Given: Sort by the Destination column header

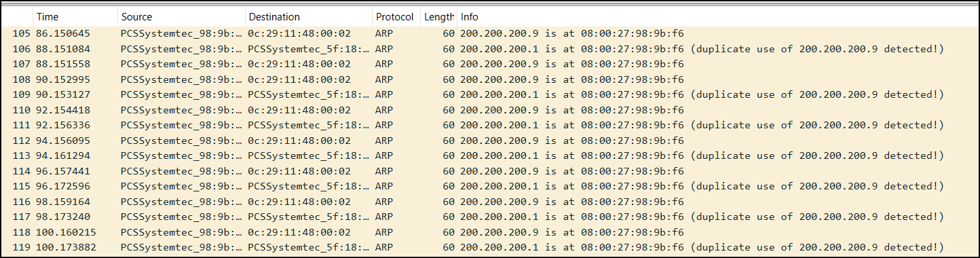Looking at the screenshot, I should click(x=308, y=16).
